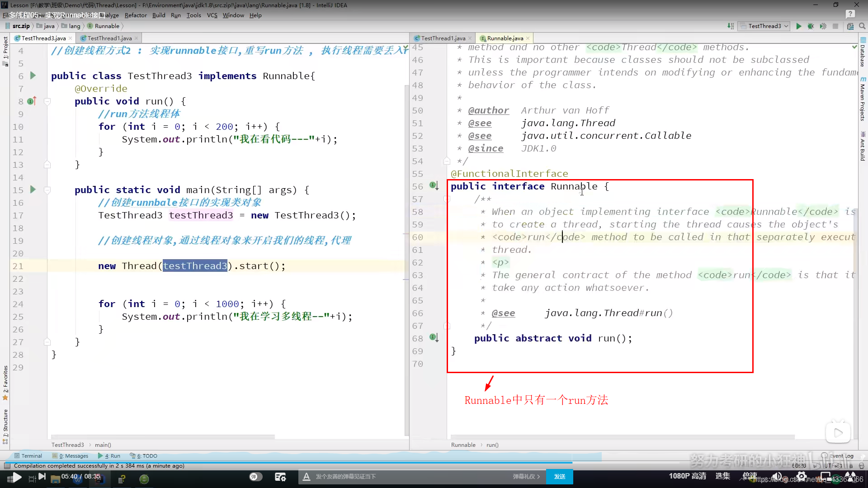Open the Window menu
868x488 pixels.
click(x=233, y=15)
